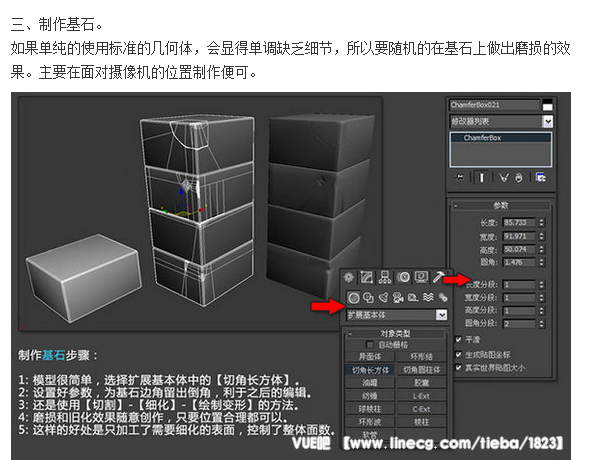Click the 异面体 object button
Screen dimensions: 591x460
[370, 356]
